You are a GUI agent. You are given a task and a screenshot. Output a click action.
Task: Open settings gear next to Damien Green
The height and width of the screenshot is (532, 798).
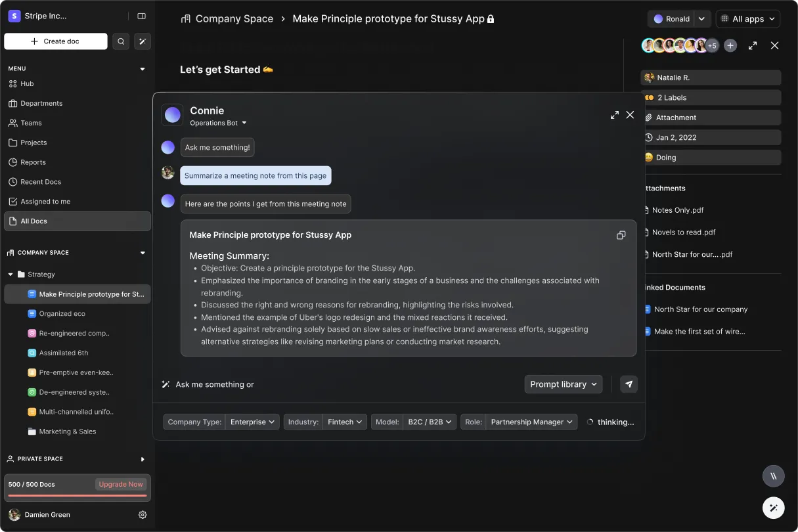pyautogui.click(x=143, y=515)
